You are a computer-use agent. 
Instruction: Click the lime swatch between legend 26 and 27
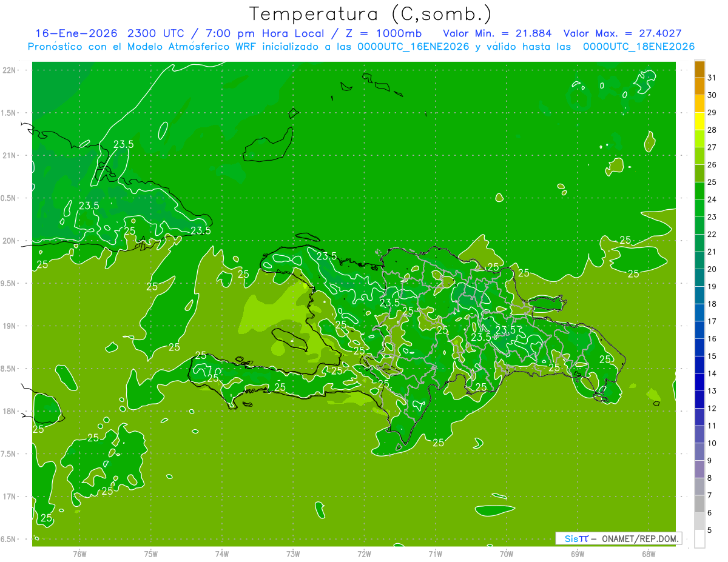[x=699, y=156]
